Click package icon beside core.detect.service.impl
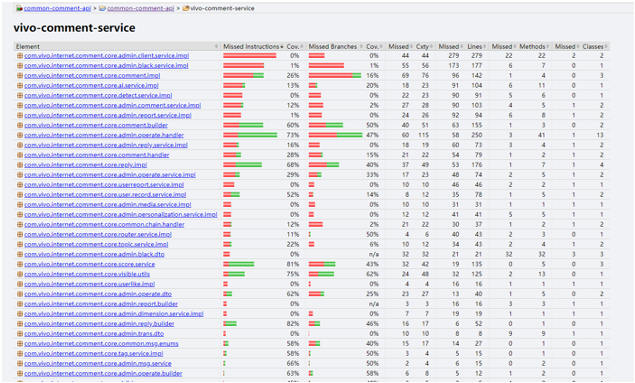This screenshot has width=635, height=383. coord(19,96)
